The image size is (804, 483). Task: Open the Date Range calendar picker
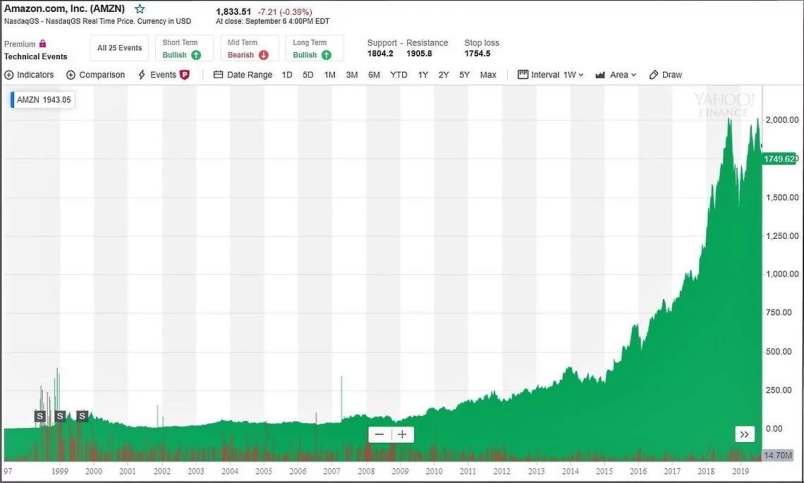click(243, 75)
